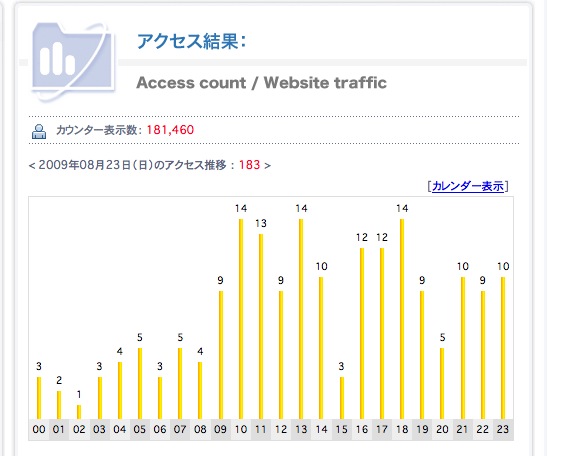Select the counter value 181,460

170,130
